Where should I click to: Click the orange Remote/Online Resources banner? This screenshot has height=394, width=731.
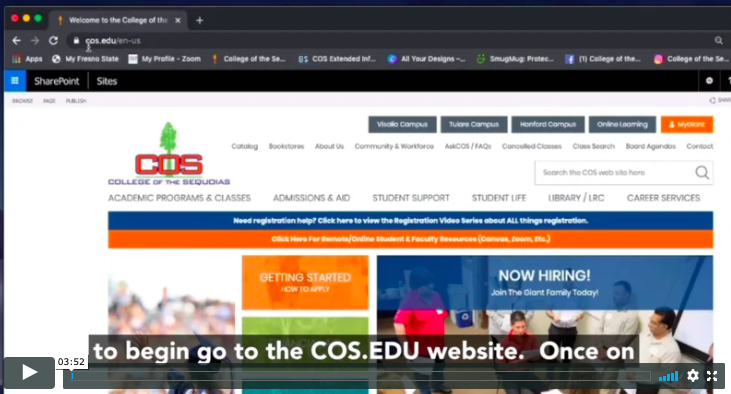[410, 239]
